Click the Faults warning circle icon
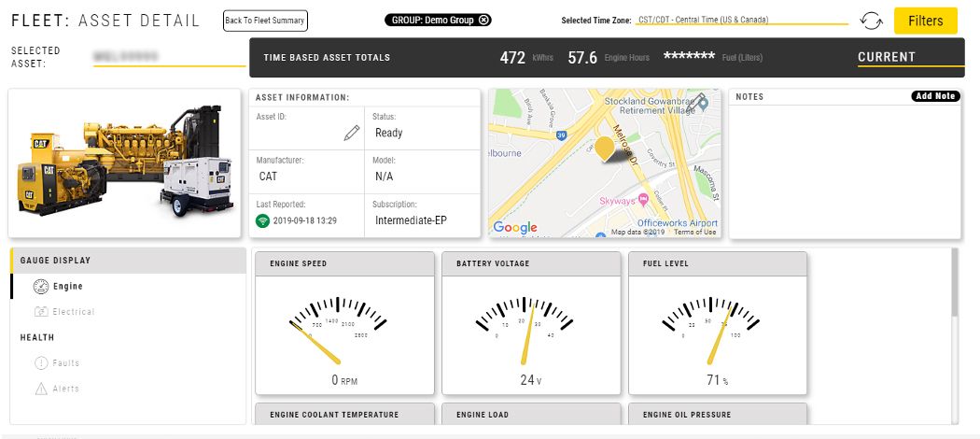The width and height of the screenshot is (980, 439). point(40,362)
